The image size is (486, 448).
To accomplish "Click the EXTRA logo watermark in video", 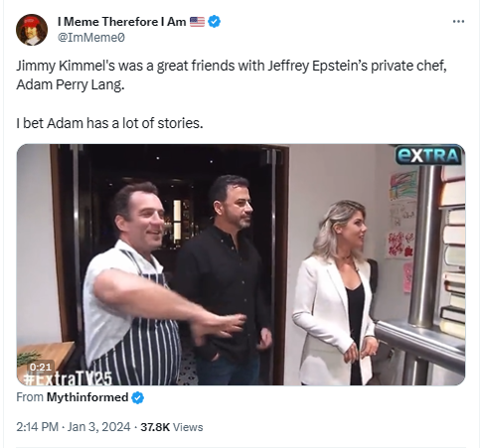I will tap(428, 155).
